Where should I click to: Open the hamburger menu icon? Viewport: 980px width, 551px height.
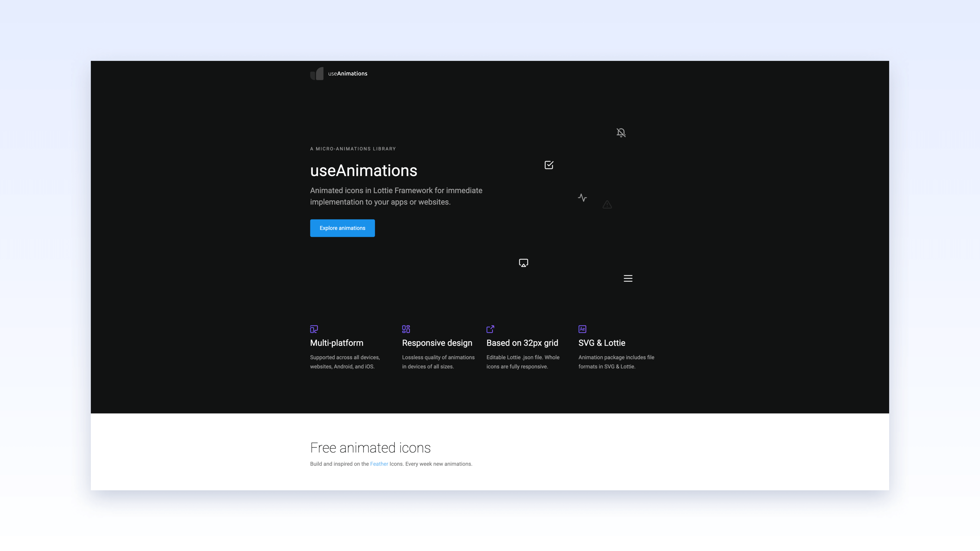click(628, 278)
